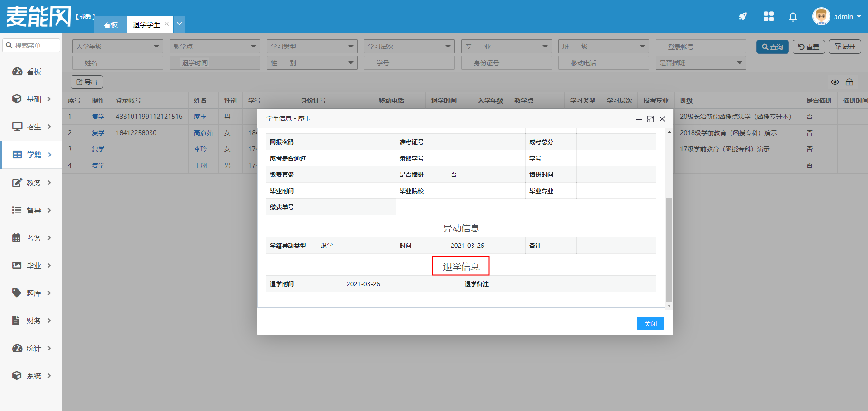Click the rocket icon in header
The height and width of the screenshot is (411, 868).
click(743, 17)
